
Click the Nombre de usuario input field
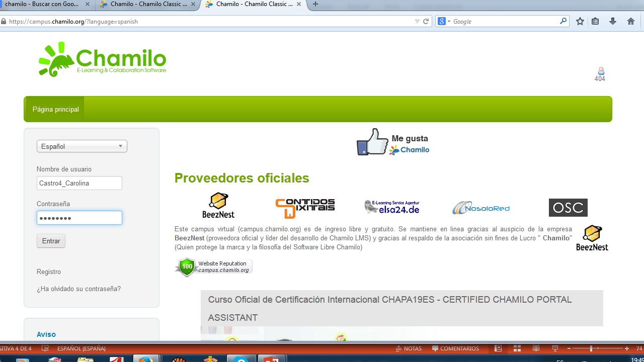[x=79, y=183]
